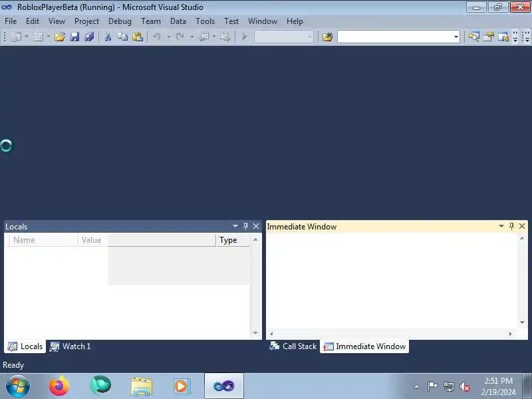Toggle auto-hide pin on Locals panel
Viewport: 532px width, 399px height.
[x=245, y=226]
